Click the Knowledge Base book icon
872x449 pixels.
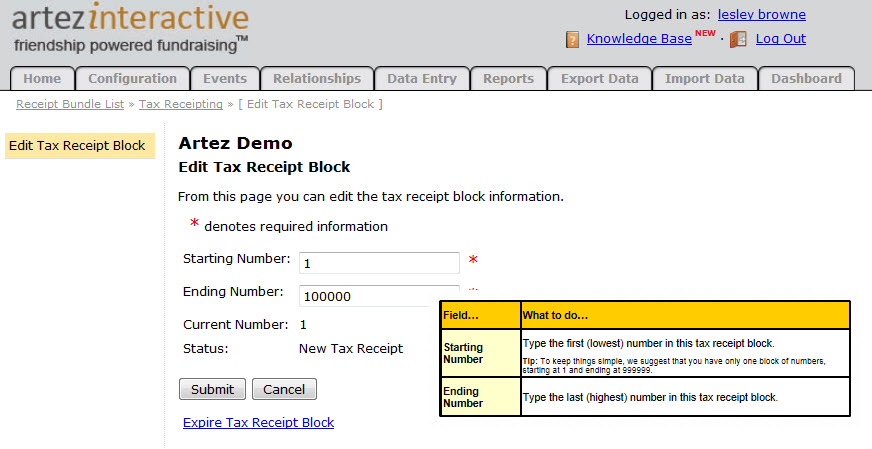tap(573, 39)
